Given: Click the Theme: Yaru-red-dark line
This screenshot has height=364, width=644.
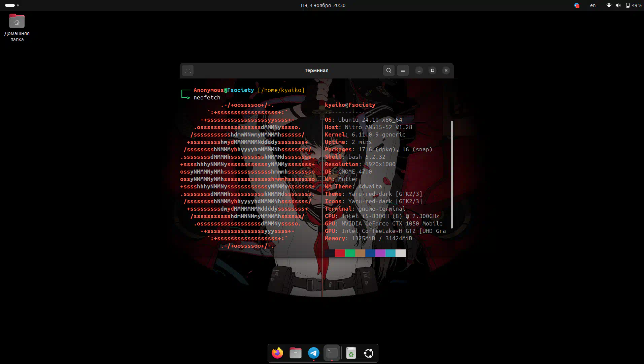Looking at the screenshot, I should pyautogui.click(x=373, y=194).
